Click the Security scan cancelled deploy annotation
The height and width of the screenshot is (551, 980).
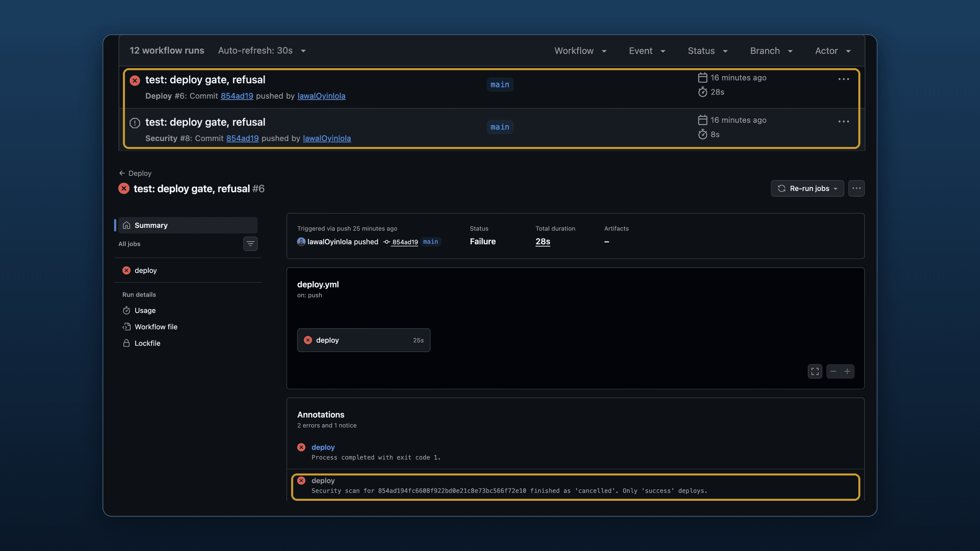(575, 487)
